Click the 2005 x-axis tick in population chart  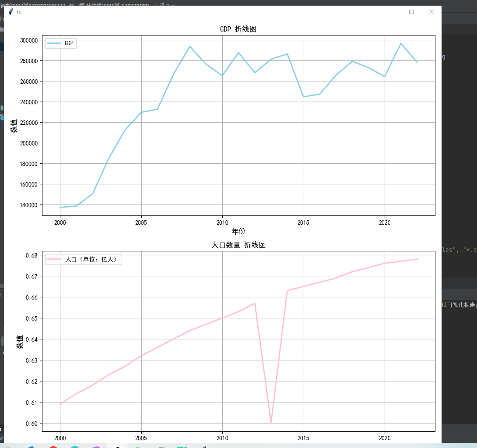tap(141, 438)
